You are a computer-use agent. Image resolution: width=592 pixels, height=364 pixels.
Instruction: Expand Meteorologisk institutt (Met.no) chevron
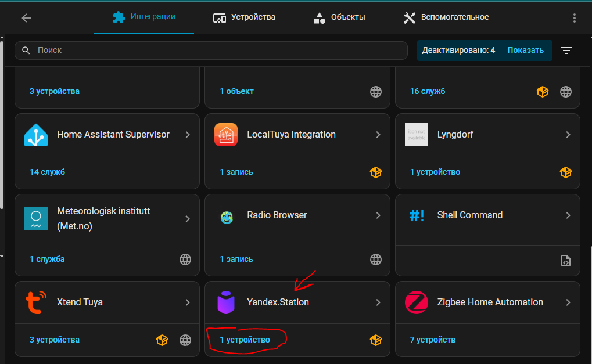coord(188,219)
